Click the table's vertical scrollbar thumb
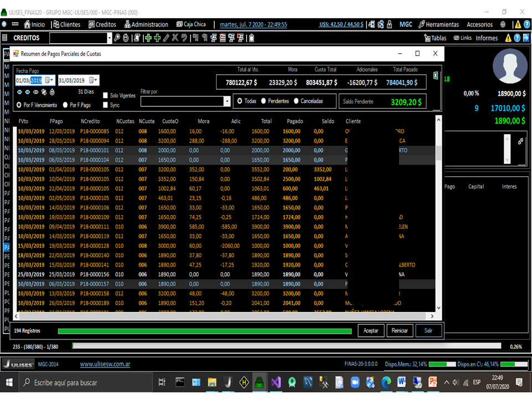Screen dimensions: 532x399 tap(439, 152)
